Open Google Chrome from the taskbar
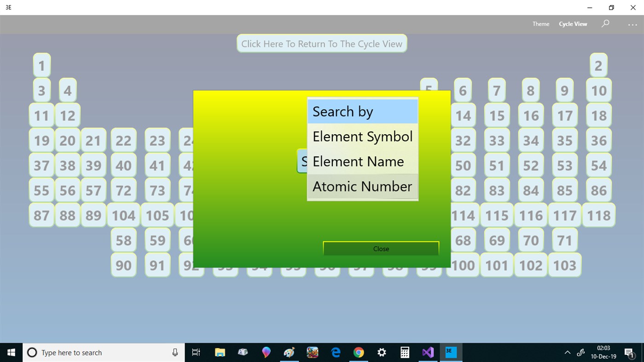 (x=359, y=352)
